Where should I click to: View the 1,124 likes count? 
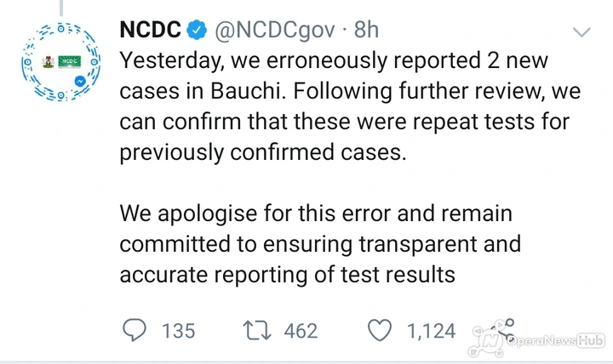point(431,331)
